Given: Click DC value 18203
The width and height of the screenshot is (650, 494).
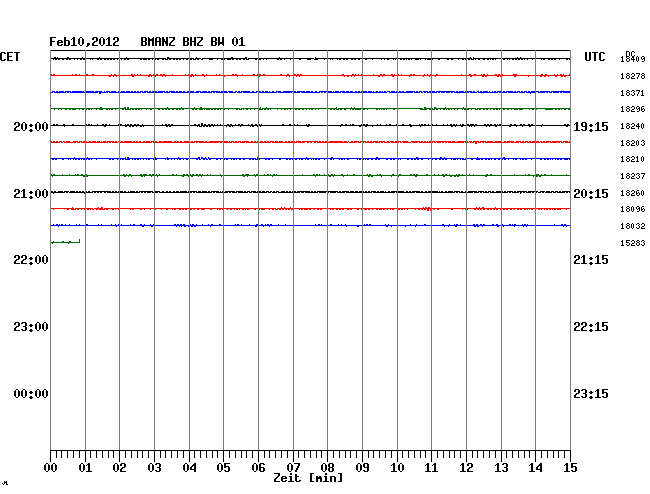Looking at the screenshot, I should (x=633, y=143).
